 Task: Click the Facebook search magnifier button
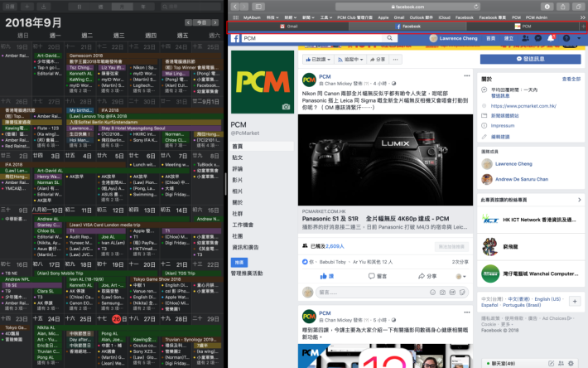pyautogui.click(x=389, y=38)
